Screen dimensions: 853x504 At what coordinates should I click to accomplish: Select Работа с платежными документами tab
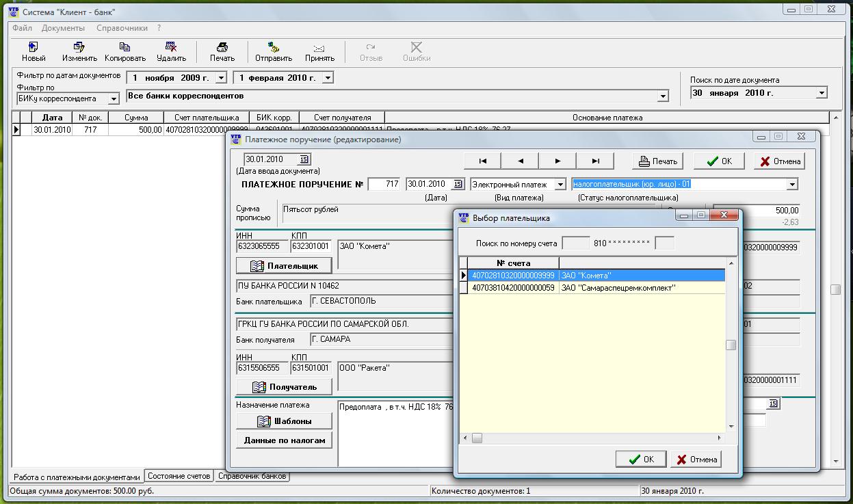77,477
